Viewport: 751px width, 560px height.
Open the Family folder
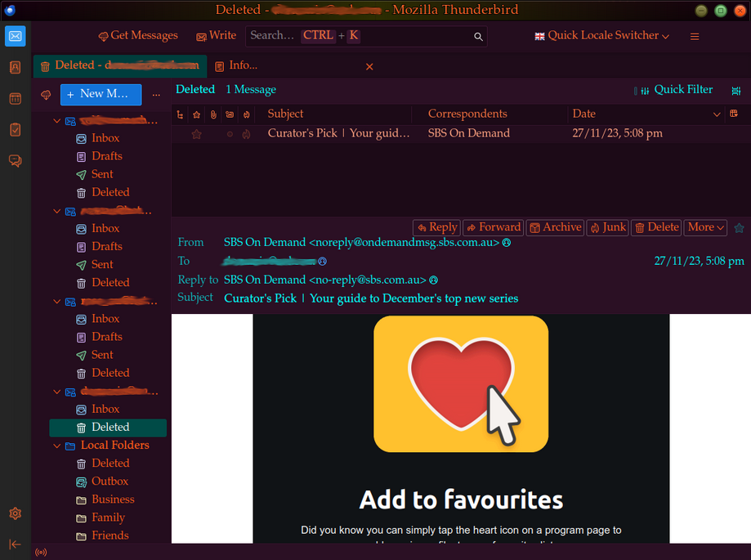[108, 517]
